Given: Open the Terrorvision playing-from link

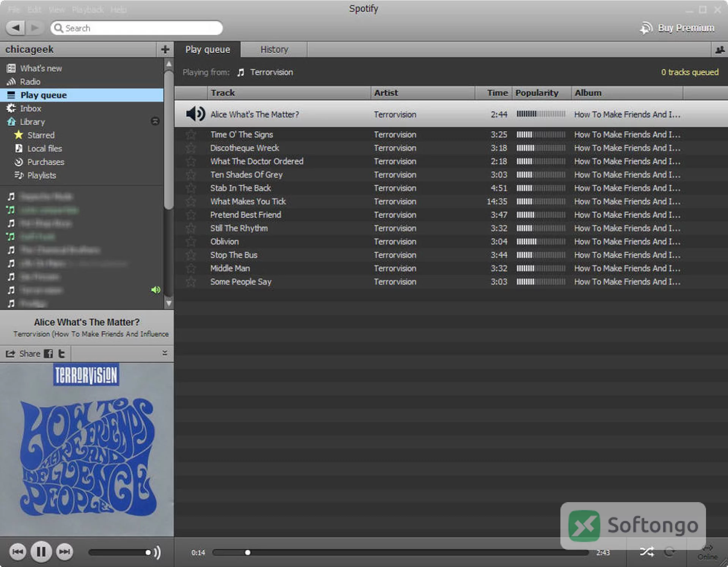Looking at the screenshot, I should coord(271,72).
